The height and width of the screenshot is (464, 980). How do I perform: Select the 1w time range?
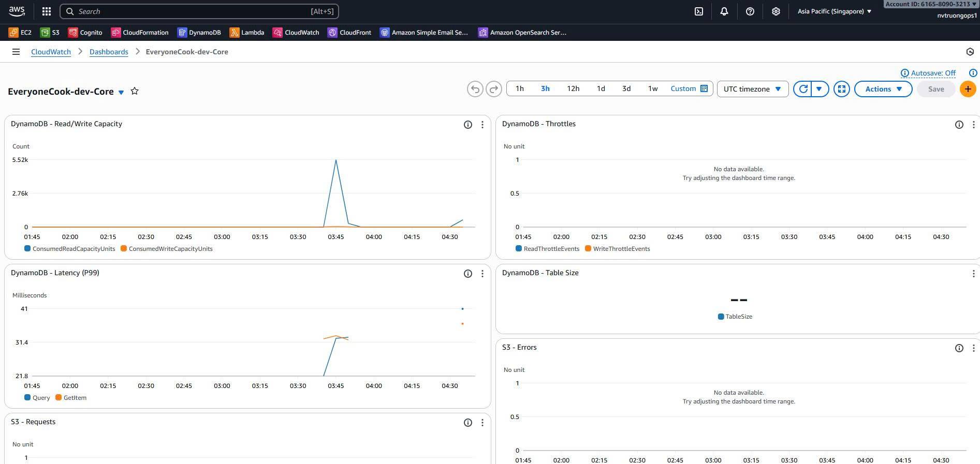(x=653, y=88)
